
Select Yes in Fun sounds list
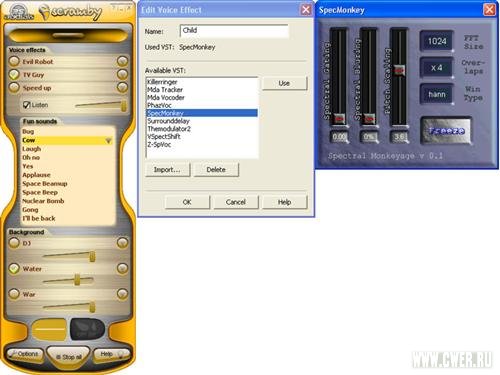(x=28, y=166)
